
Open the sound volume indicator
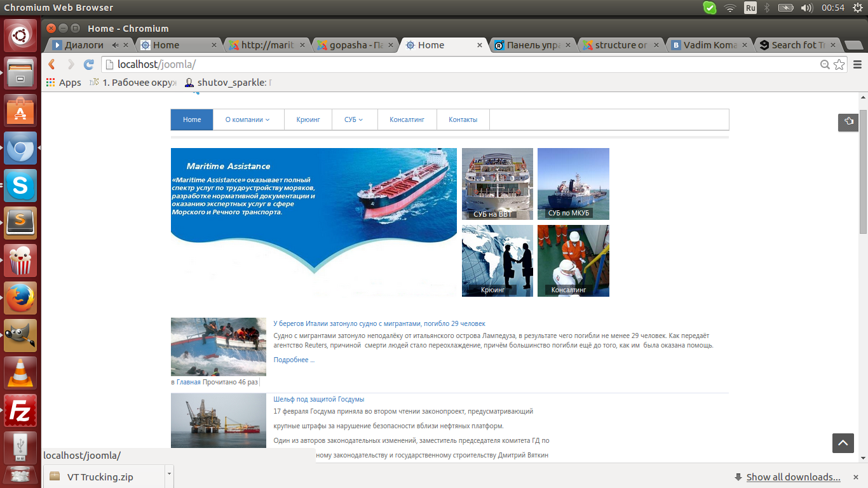807,8
